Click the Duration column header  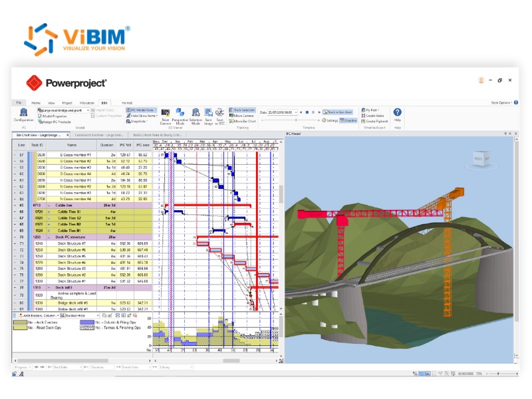click(x=107, y=145)
